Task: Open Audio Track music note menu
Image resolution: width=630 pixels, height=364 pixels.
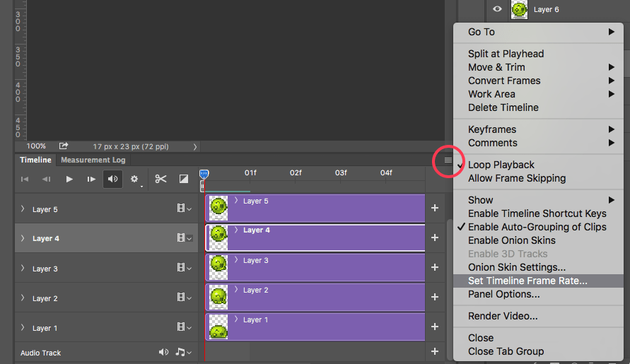Action: pyautogui.click(x=184, y=353)
